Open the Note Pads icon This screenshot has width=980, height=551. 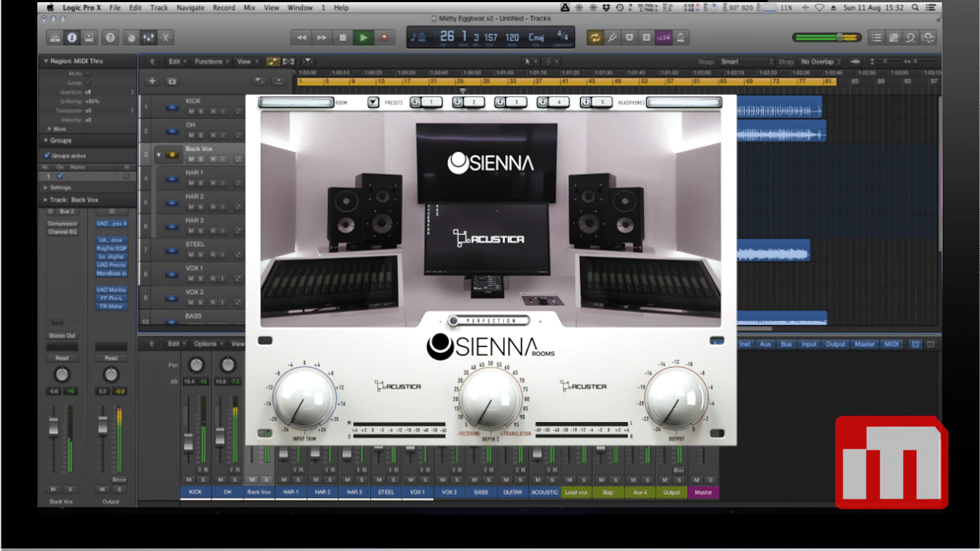click(x=894, y=37)
